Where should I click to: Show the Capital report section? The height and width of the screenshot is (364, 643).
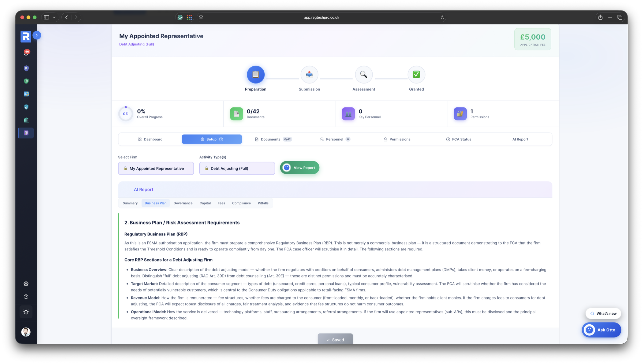click(205, 203)
